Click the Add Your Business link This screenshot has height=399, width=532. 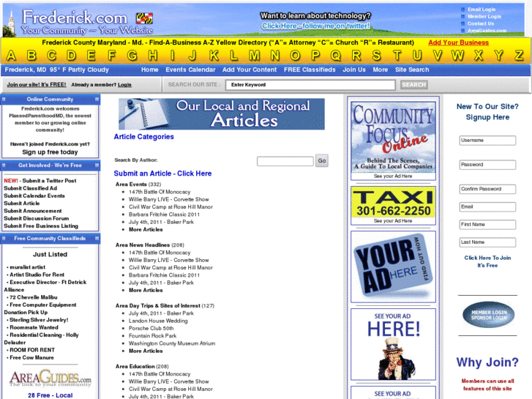coord(458,42)
